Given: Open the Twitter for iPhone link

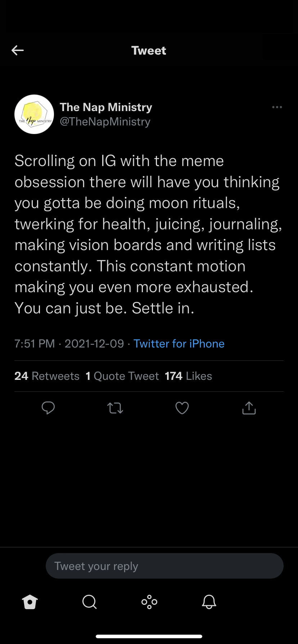Looking at the screenshot, I should pyautogui.click(x=179, y=344).
